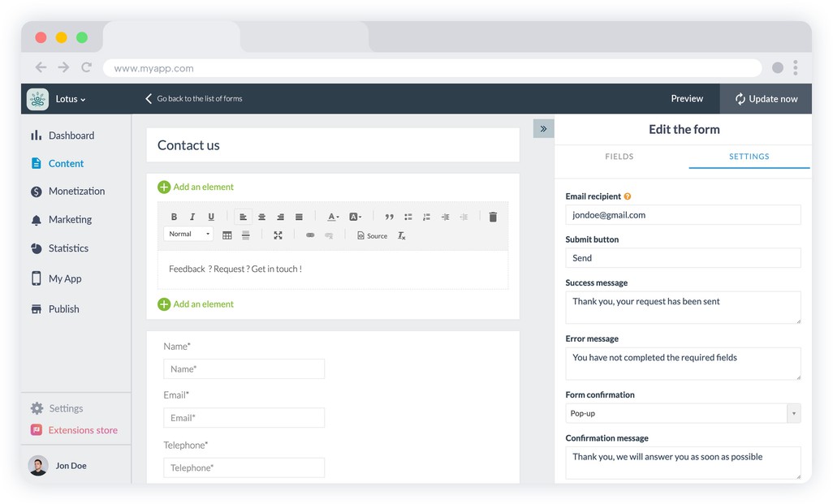Switch to the Fields tab

tap(619, 157)
